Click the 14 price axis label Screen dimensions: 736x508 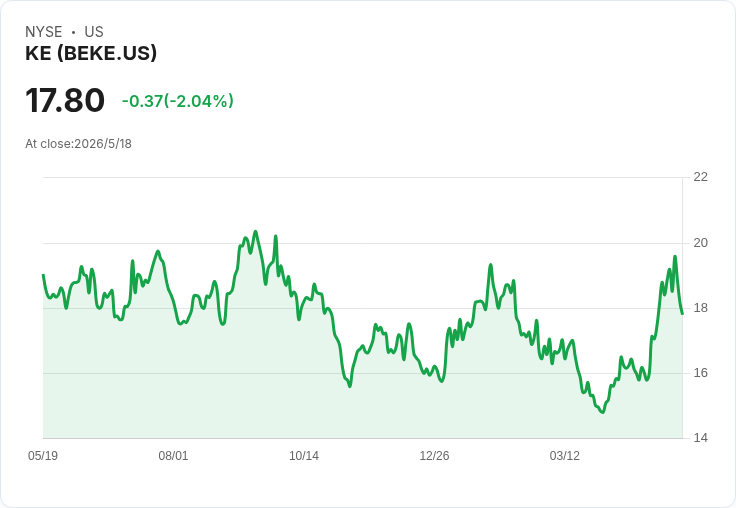tap(700, 438)
